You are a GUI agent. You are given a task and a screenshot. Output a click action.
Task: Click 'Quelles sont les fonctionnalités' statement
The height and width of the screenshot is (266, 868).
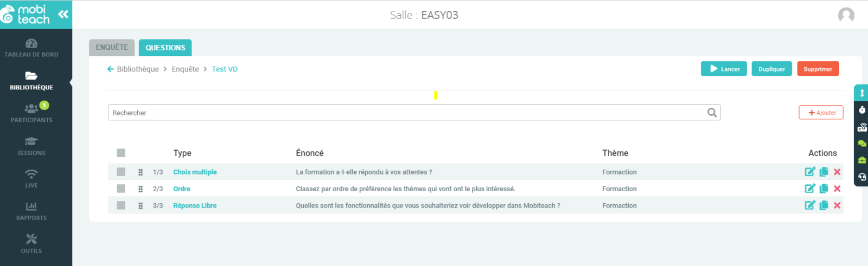coord(428,205)
